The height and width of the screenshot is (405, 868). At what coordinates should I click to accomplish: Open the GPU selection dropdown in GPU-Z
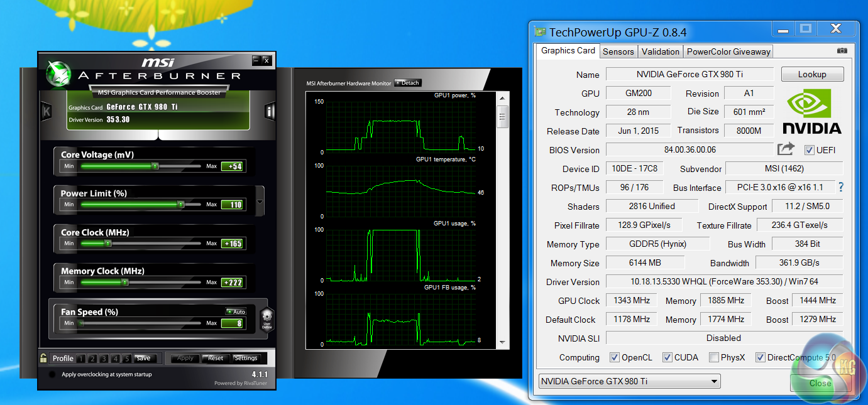click(x=630, y=381)
